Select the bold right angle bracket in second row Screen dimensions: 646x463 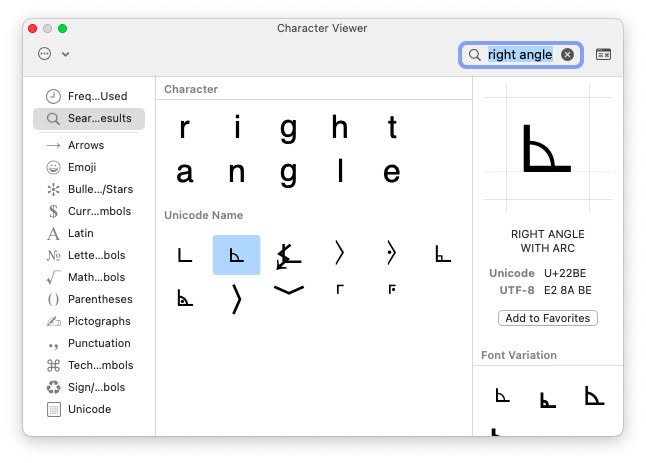(x=236, y=299)
